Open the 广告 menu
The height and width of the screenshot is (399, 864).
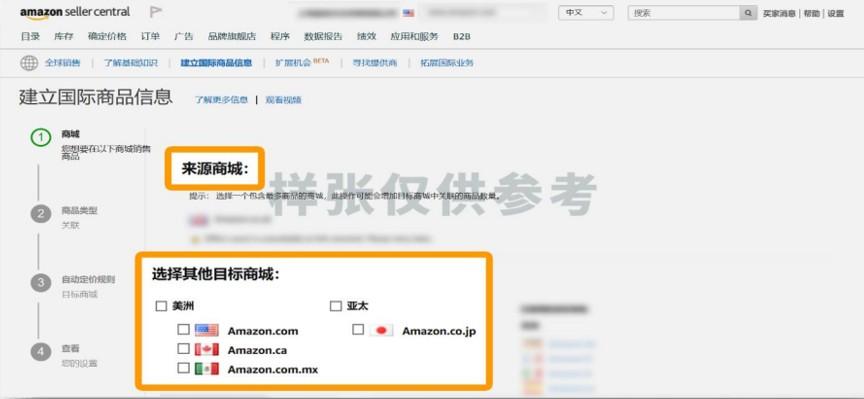183,36
